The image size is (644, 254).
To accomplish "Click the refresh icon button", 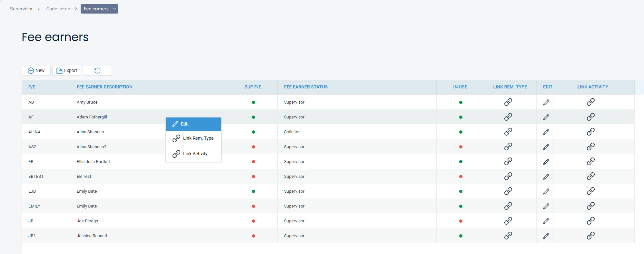I will click(97, 71).
